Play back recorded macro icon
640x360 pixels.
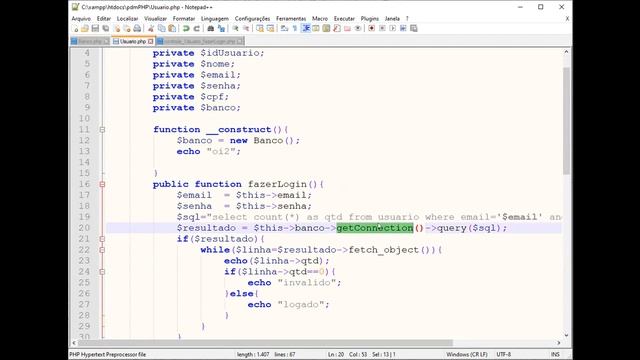393,28
